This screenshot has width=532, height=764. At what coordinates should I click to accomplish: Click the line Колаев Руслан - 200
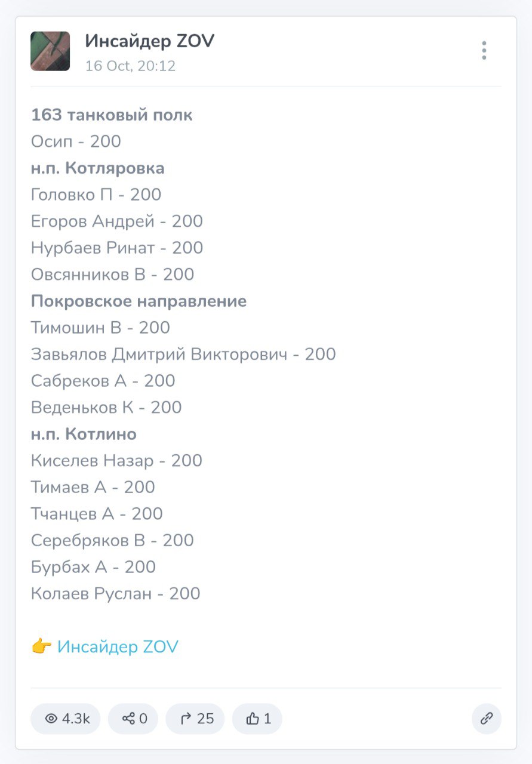pos(115,593)
